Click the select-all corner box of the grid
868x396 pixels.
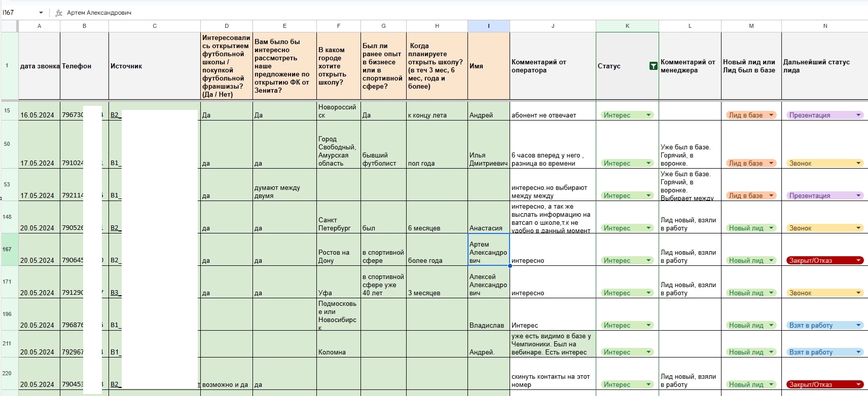[10, 26]
